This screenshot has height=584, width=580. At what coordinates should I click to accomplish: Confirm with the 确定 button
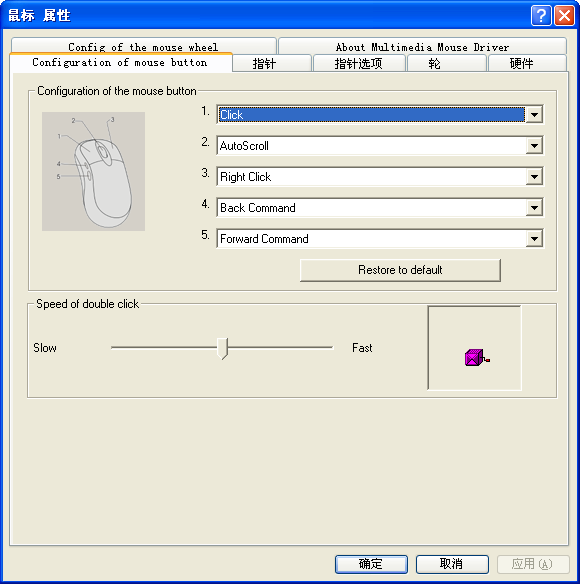tap(371, 564)
